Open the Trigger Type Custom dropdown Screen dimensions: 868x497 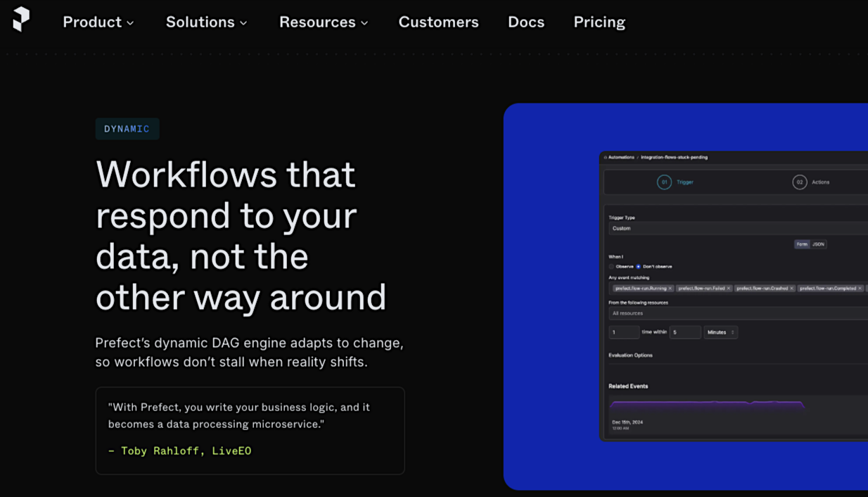point(738,229)
